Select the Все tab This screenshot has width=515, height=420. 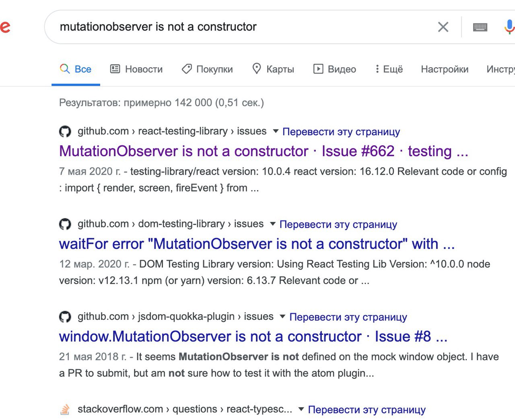tap(76, 69)
